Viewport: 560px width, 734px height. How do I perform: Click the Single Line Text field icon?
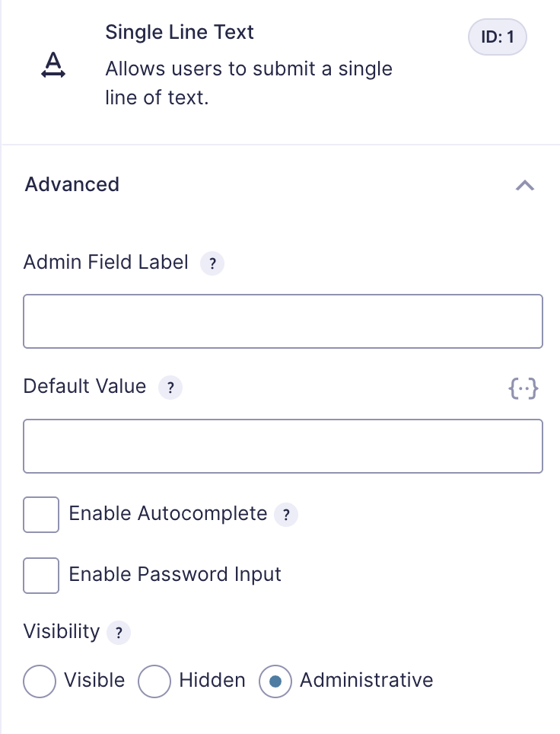[x=53, y=65]
